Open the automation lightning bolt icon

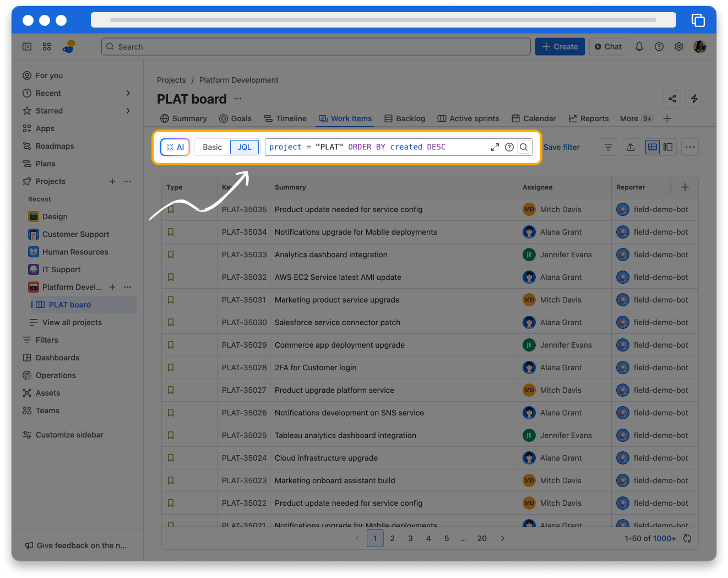(694, 99)
